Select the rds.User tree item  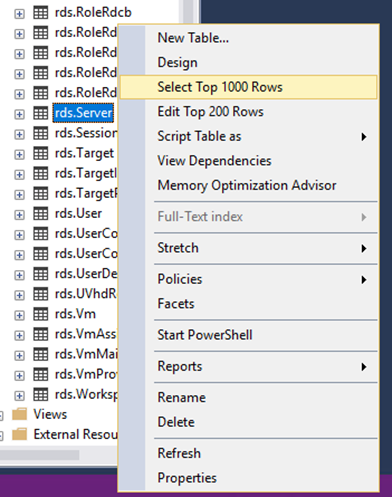[x=78, y=214]
